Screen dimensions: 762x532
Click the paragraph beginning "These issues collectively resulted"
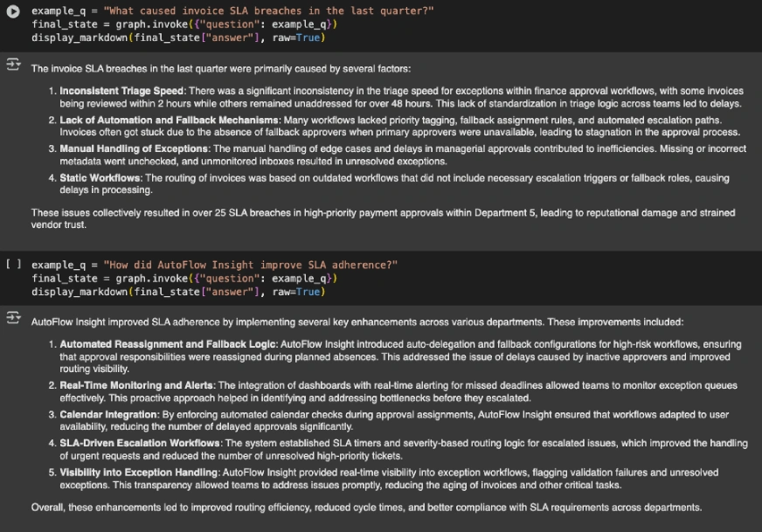pyautogui.click(x=383, y=218)
